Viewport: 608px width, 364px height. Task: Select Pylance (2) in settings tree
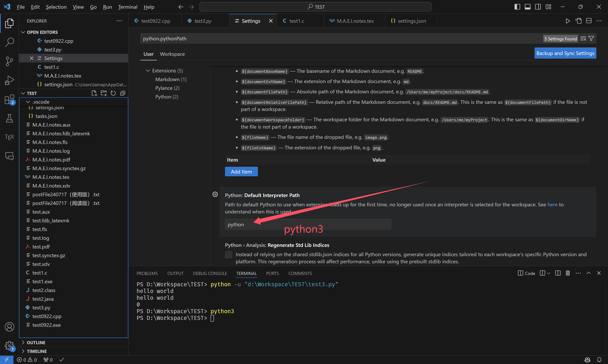pyautogui.click(x=167, y=88)
